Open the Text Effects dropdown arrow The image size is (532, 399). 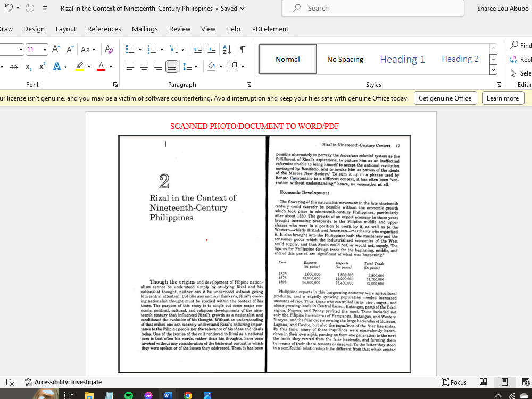(x=66, y=67)
